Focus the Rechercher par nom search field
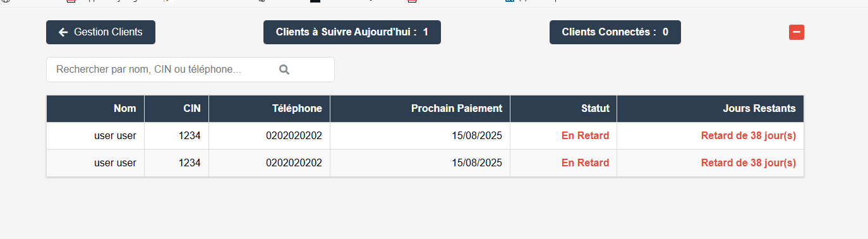This screenshot has height=239, width=868. (x=190, y=70)
